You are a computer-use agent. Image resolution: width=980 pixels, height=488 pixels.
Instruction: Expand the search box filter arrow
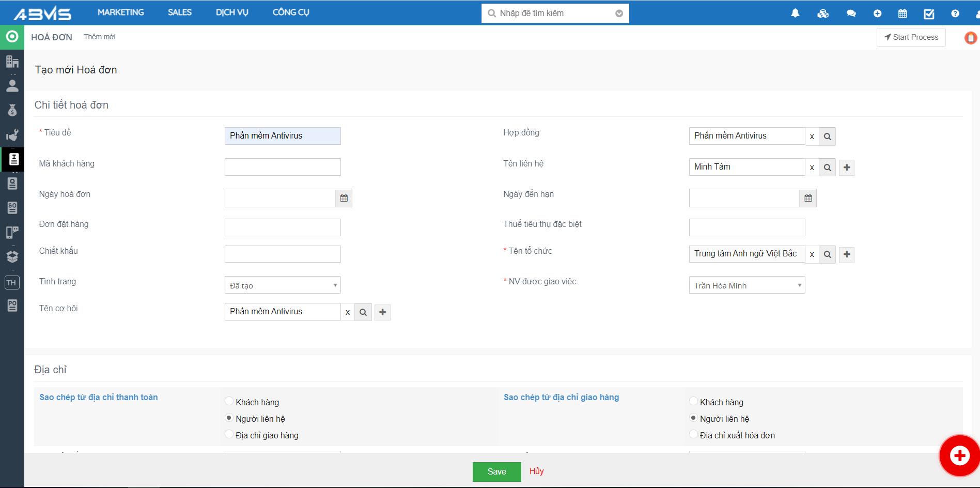click(x=619, y=13)
